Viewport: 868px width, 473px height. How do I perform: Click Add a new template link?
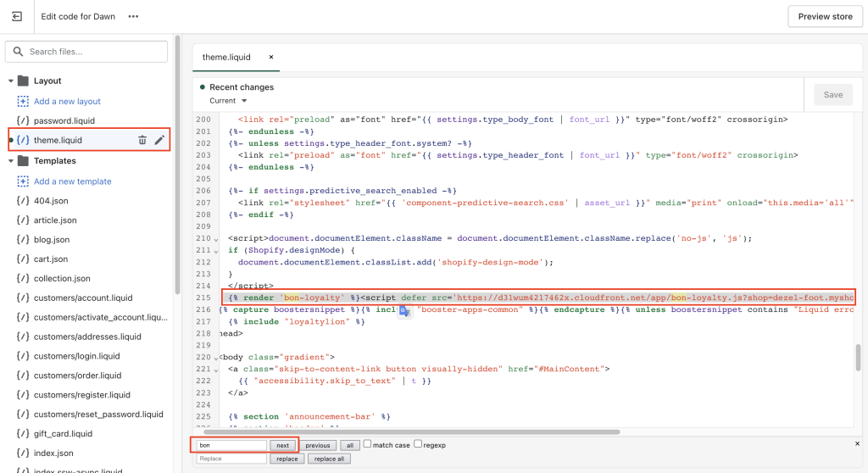tap(73, 181)
